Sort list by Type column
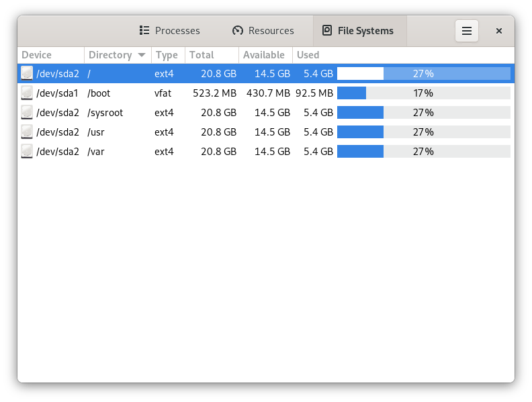 click(x=167, y=55)
